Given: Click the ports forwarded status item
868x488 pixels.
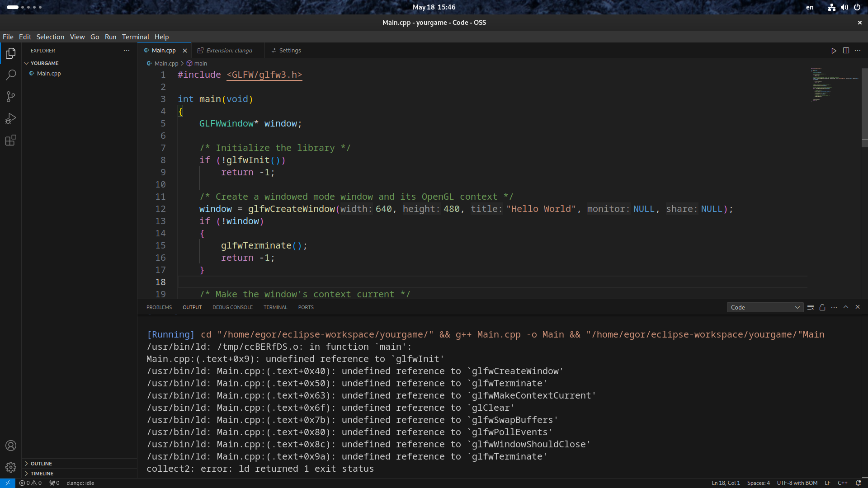Looking at the screenshot, I should tap(54, 483).
